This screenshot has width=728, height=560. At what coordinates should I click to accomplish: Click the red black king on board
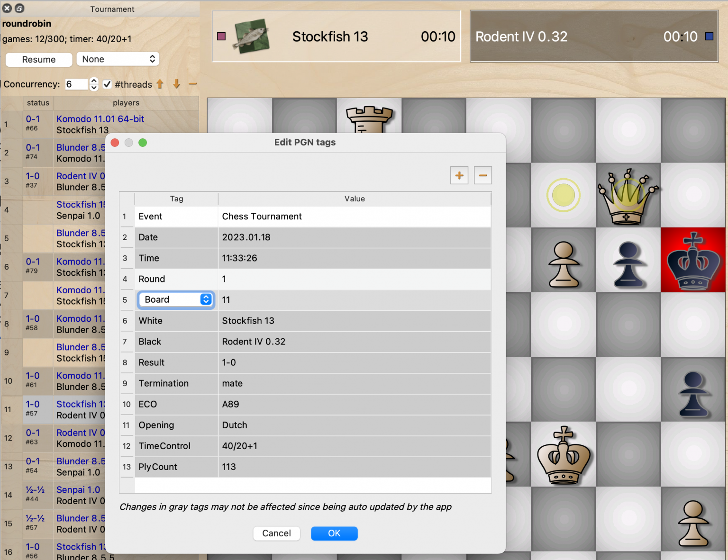693,260
